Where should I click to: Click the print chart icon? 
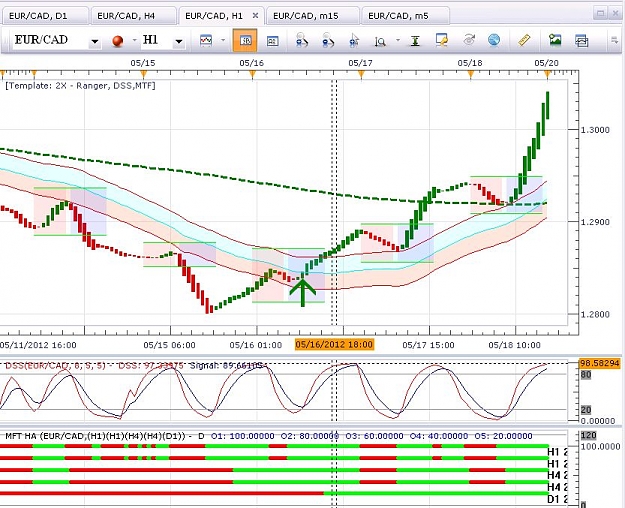pos(582,40)
